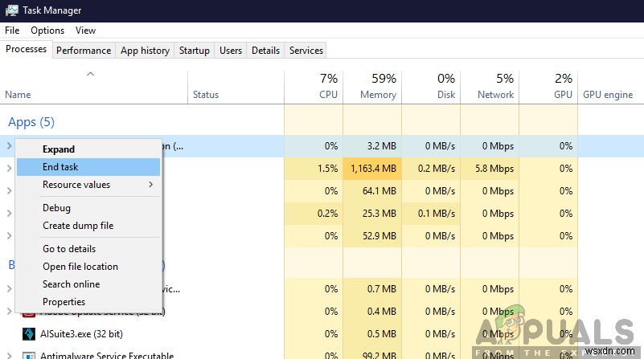Viewport: 644px width, 359px height.
Task: Click the Apps (5) group heading
Action: coord(31,122)
